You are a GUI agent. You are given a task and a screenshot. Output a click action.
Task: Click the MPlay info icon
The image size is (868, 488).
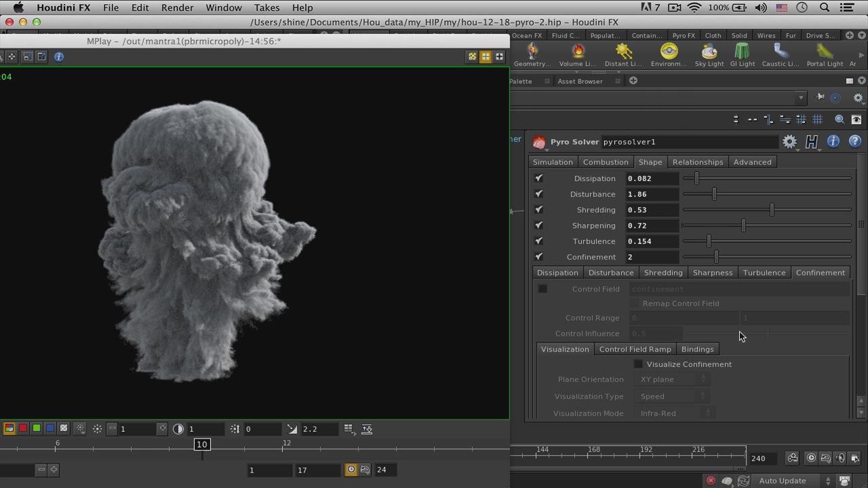tap(59, 57)
